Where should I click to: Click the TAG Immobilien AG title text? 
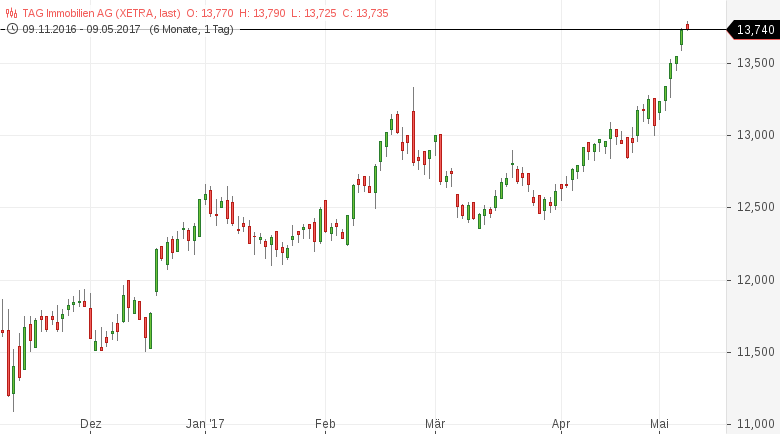(x=101, y=13)
